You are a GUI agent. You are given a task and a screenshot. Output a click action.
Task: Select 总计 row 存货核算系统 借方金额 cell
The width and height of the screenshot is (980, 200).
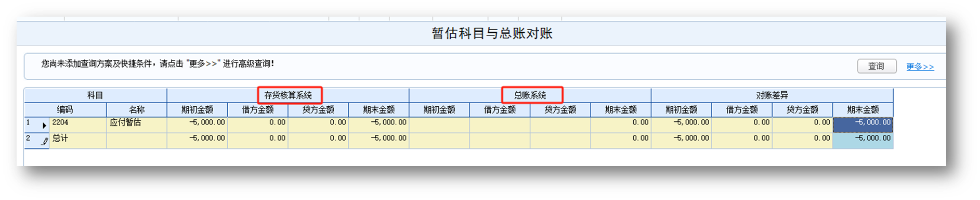tap(258, 141)
